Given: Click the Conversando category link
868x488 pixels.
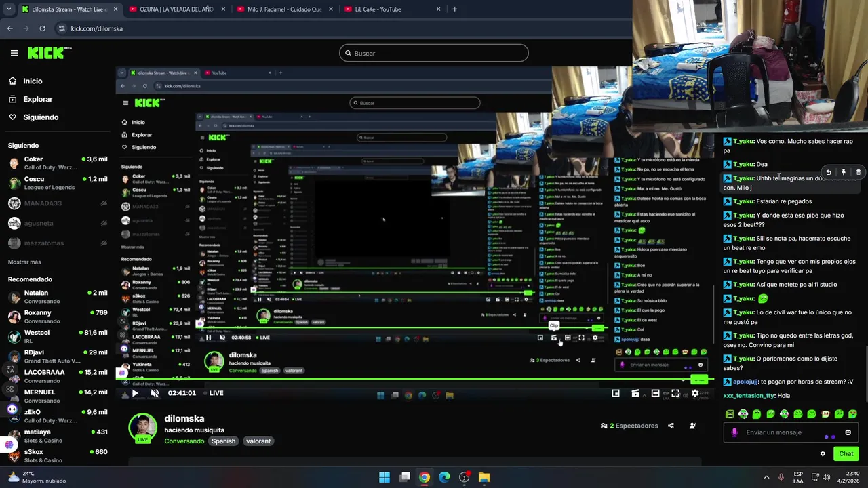Looking at the screenshot, I should pyautogui.click(x=184, y=441).
